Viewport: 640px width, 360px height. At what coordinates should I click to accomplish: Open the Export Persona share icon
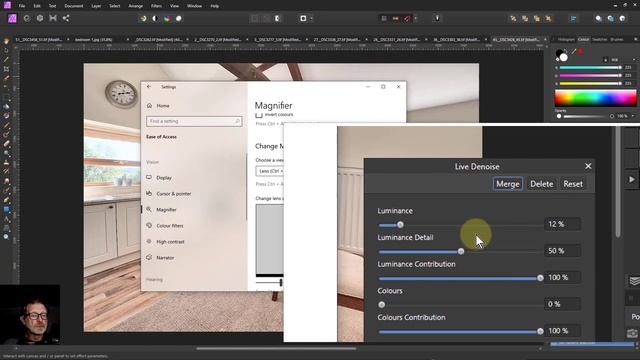point(66,18)
